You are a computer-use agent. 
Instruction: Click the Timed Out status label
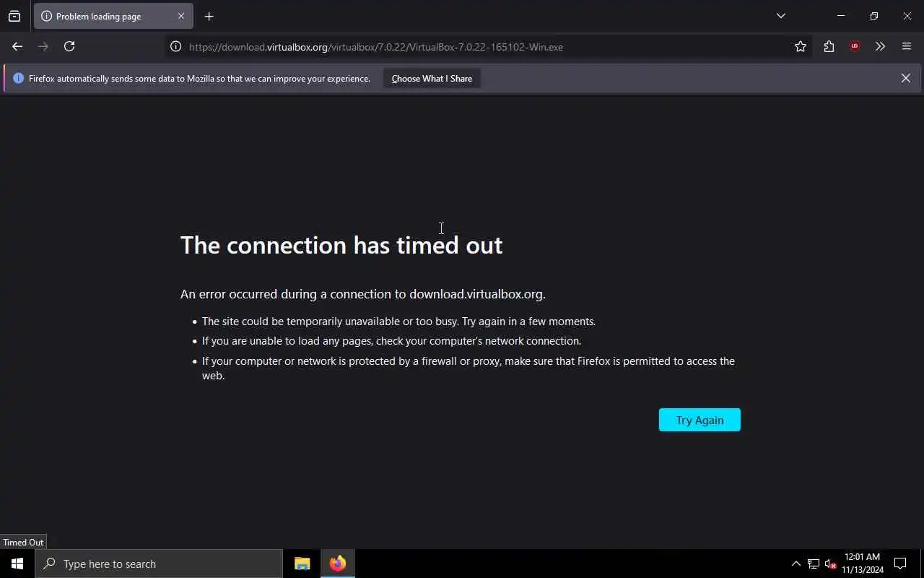(23, 542)
